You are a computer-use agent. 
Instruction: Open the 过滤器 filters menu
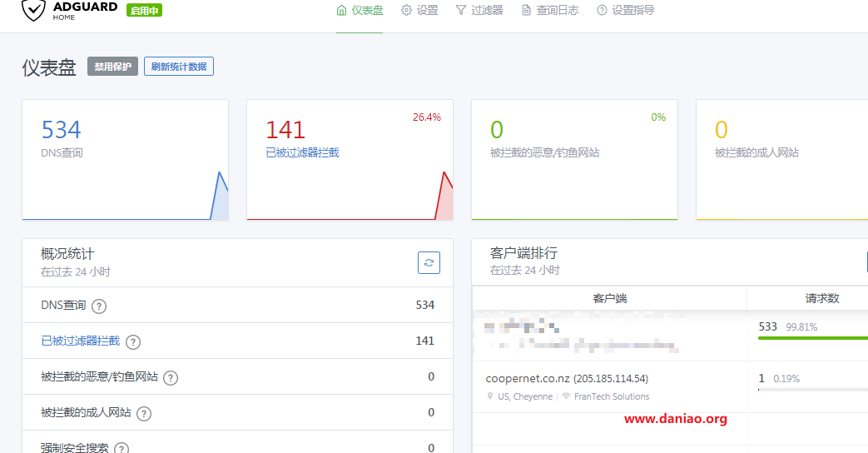tap(479, 11)
